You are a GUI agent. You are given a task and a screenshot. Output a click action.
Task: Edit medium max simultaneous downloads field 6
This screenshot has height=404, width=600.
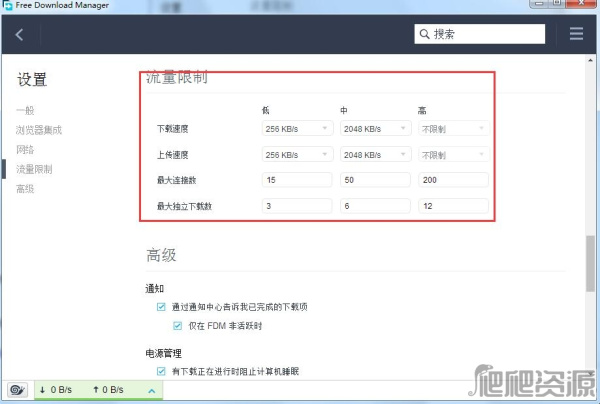[375, 206]
